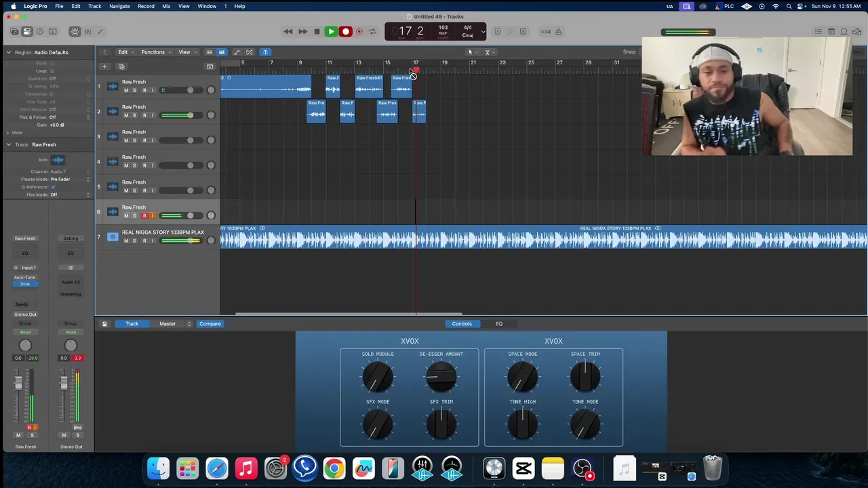Viewport: 868px width, 488px height.
Task: Click the Bnc bounce button
Action: (x=77, y=428)
